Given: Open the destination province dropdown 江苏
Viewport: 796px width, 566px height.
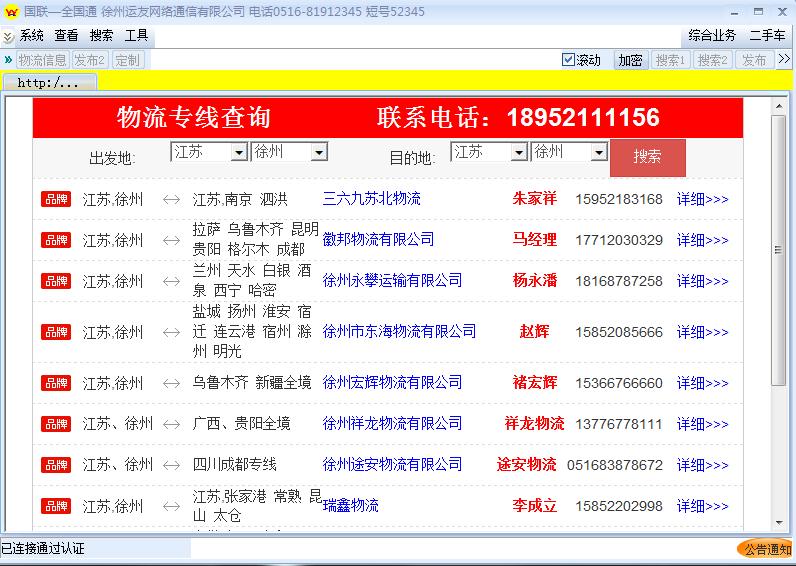Looking at the screenshot, I should [x=489, y=152].
